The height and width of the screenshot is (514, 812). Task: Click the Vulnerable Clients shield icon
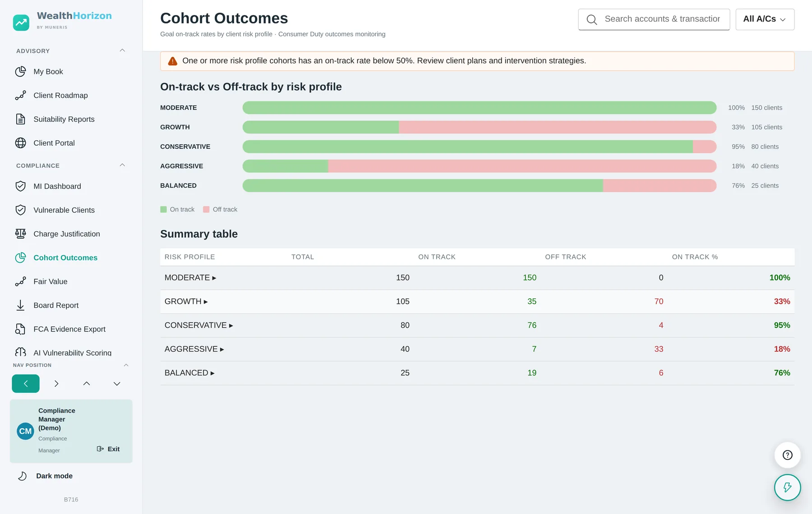[x=20, y=210]
